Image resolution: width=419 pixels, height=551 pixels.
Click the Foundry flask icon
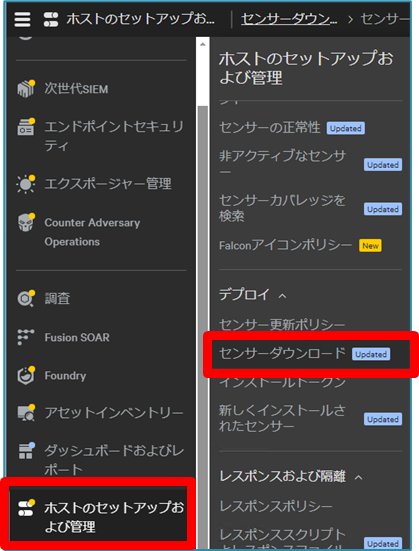point(26,375)
